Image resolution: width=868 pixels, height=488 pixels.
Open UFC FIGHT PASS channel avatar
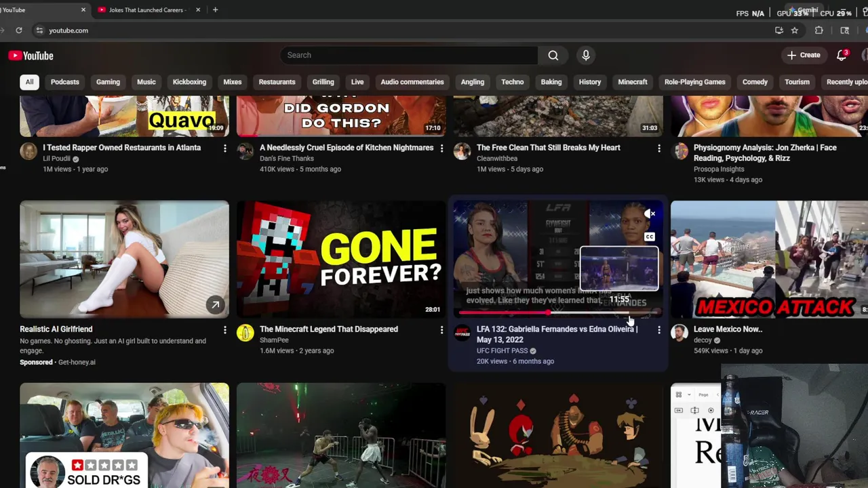pyautogui.click(x=462, y=332)
